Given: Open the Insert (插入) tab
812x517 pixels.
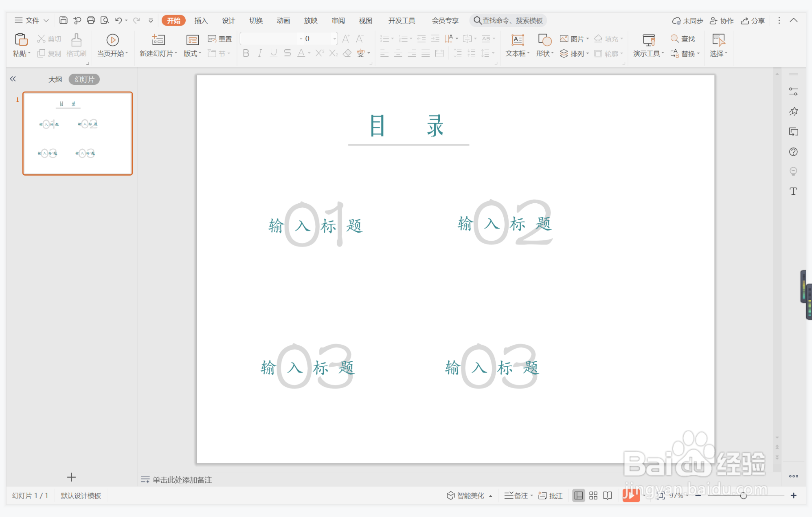Looking at the screenshot, I should pyautogui.click(x=201, y=20).
